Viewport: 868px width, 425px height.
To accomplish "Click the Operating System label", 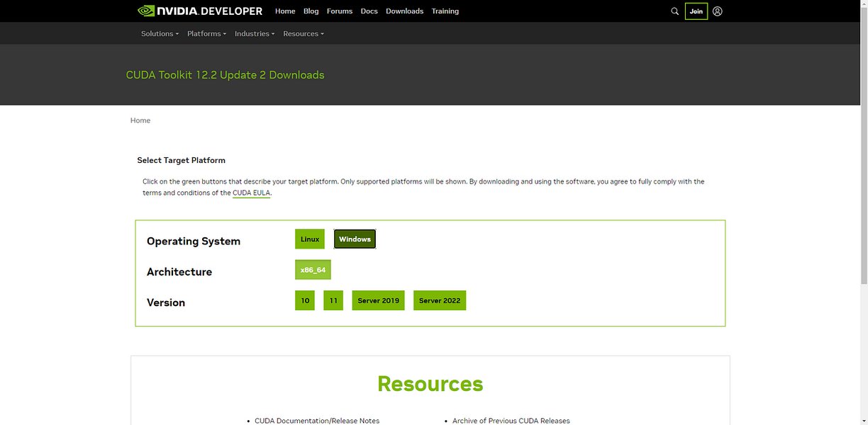I will (194, 241).
